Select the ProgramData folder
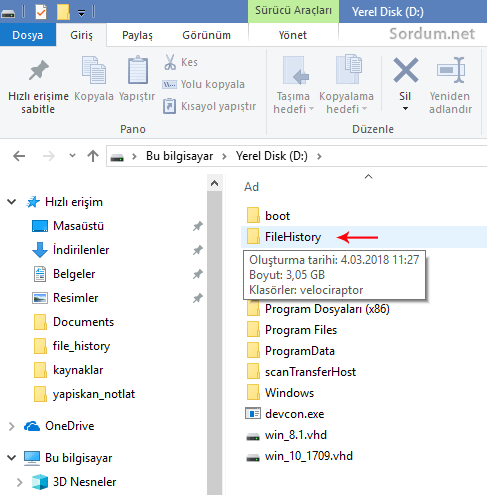The image size is (487, 495). [300, 351]
